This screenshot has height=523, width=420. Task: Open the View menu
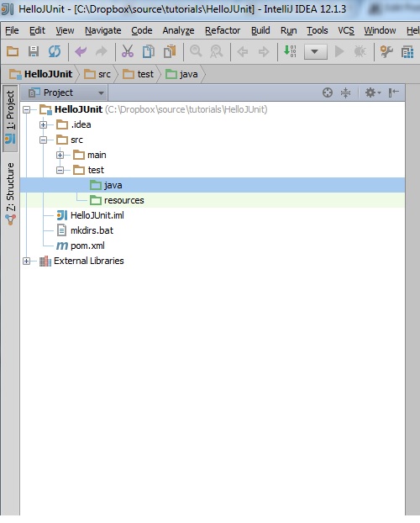coord(65,30)
